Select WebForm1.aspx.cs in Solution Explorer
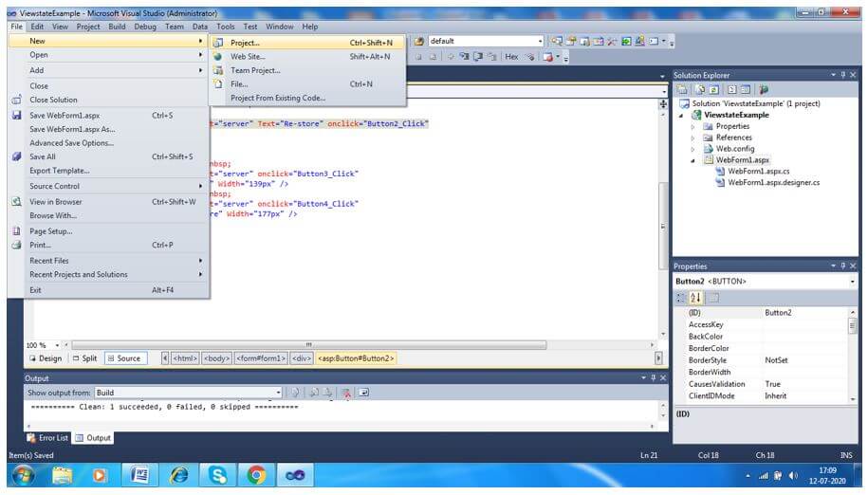This screenshot has height=495, width=868. pos(757,172)
